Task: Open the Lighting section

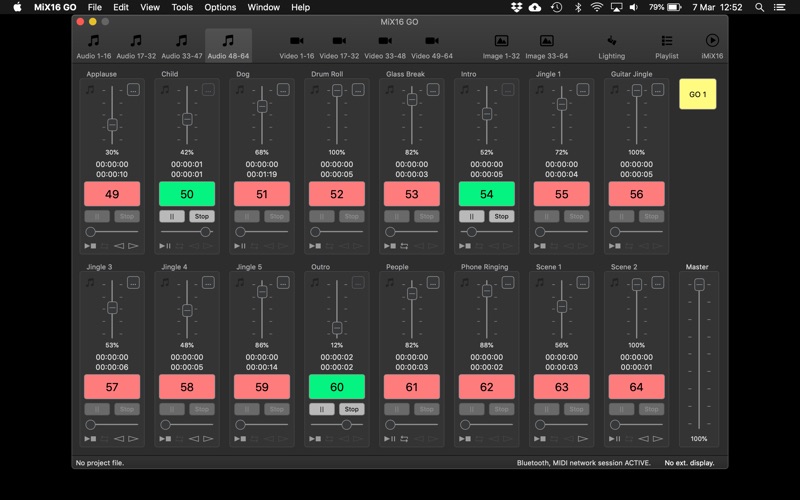Action: click(611, 46)
